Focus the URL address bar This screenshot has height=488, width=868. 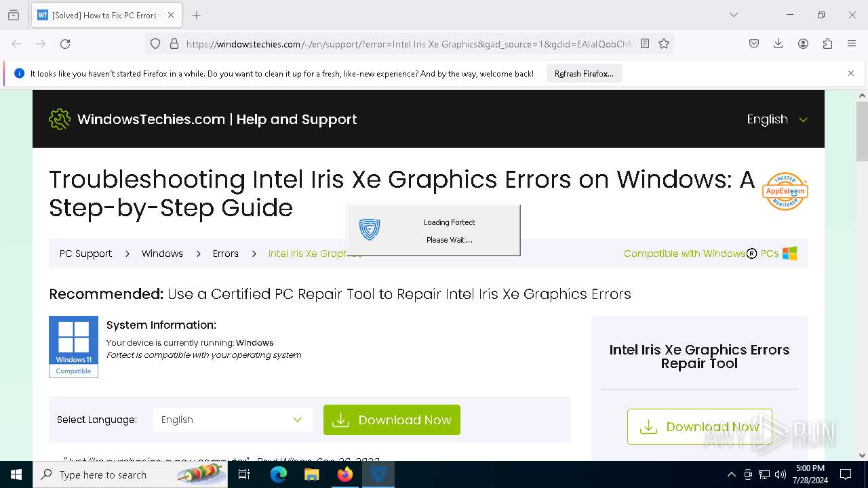click(x=410, y=43)
